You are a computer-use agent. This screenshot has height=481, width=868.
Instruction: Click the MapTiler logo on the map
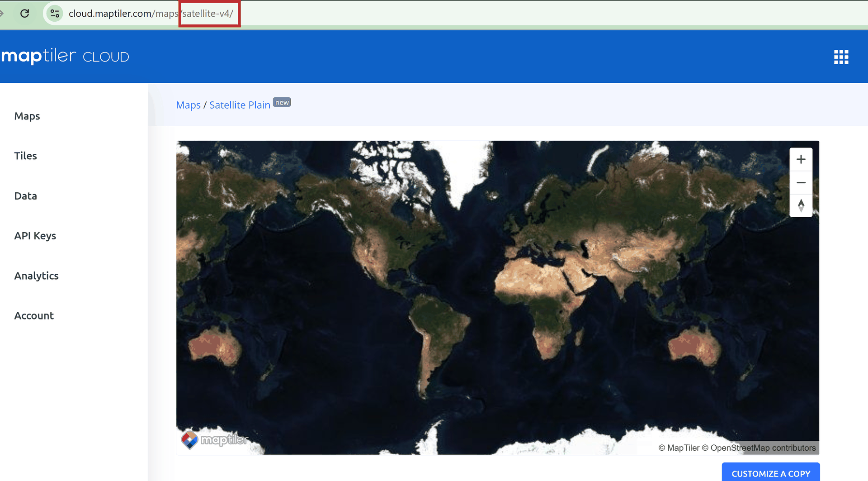pyautogui.click(x=215, y=439)
